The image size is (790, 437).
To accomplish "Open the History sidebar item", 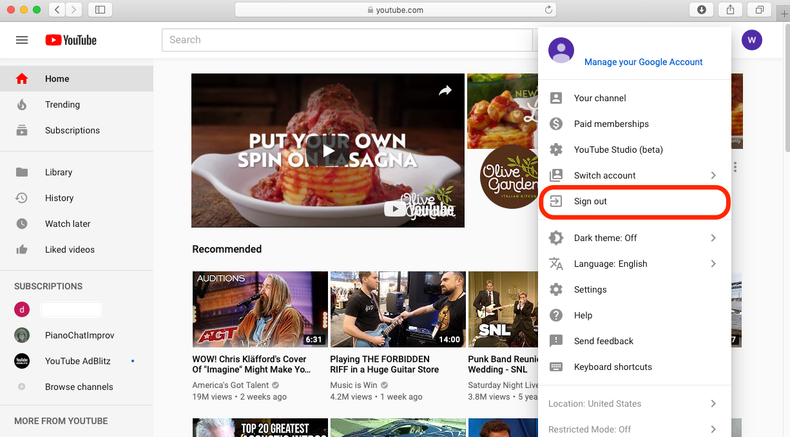I will [x=59, y=198].
